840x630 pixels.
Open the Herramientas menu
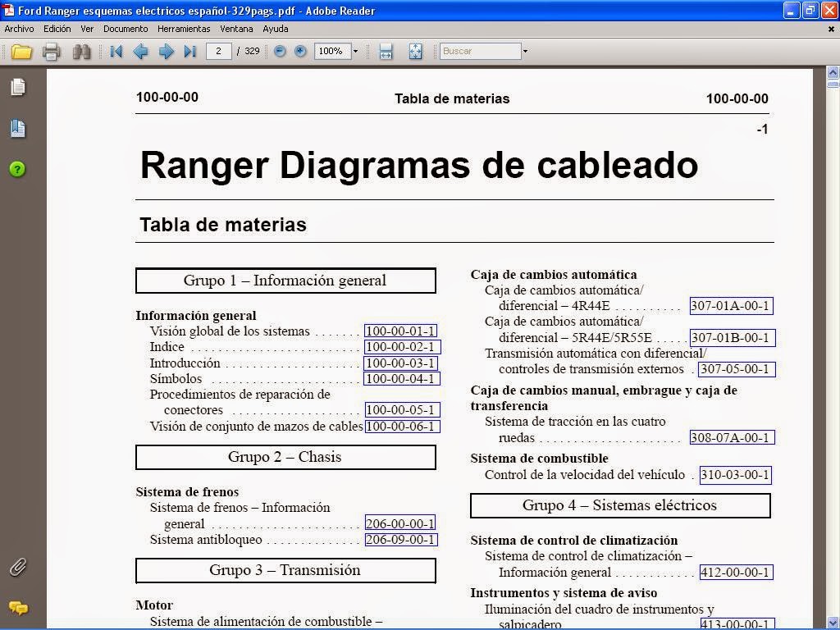[x=184, y=29]
